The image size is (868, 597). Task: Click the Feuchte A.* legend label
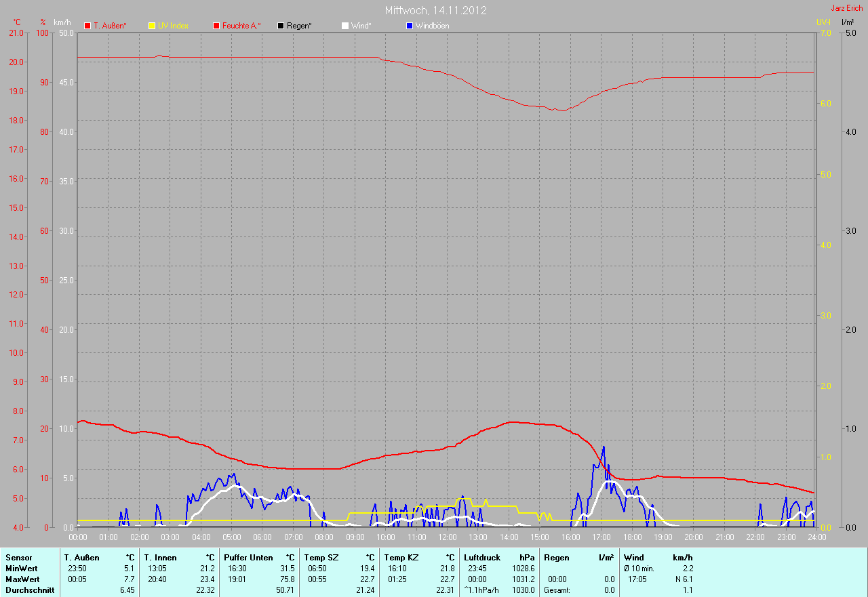241,26
